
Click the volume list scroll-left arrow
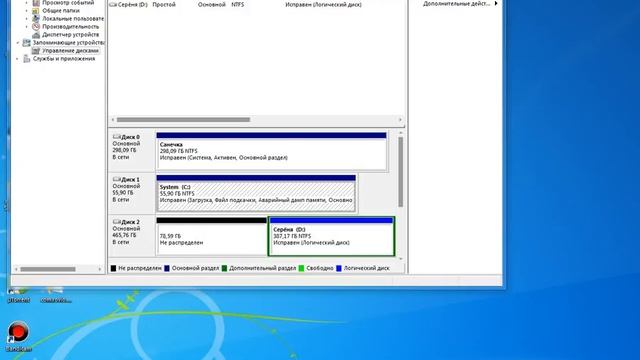pos(113,120)
